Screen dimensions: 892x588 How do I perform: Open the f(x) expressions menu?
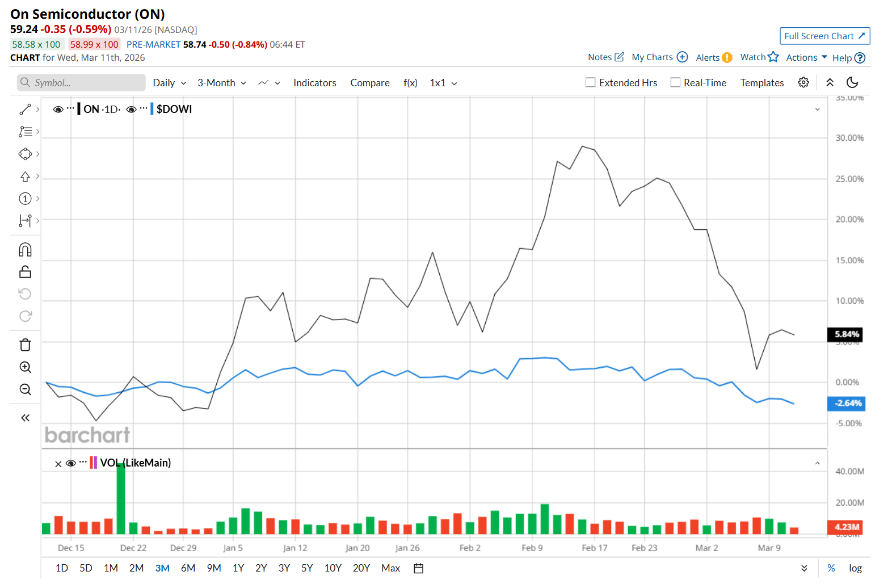410,83
